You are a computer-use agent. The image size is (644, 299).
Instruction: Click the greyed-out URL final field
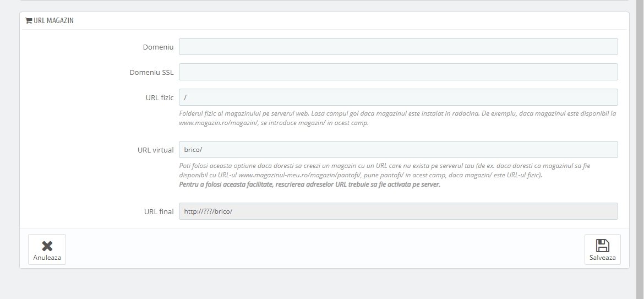tap(398, 211)
